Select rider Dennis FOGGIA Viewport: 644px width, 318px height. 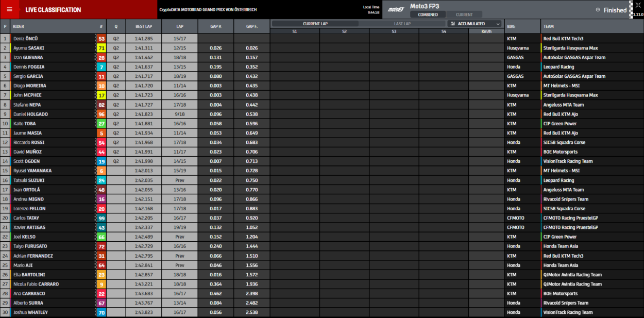pyautogui.click(x=29, y=67)
